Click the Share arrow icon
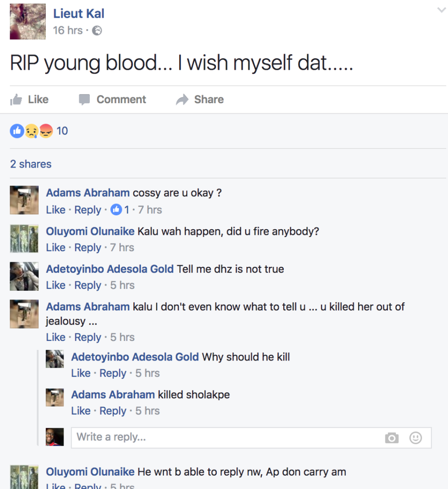This screenshot has width=448, height=489. (x=182, y=99)
